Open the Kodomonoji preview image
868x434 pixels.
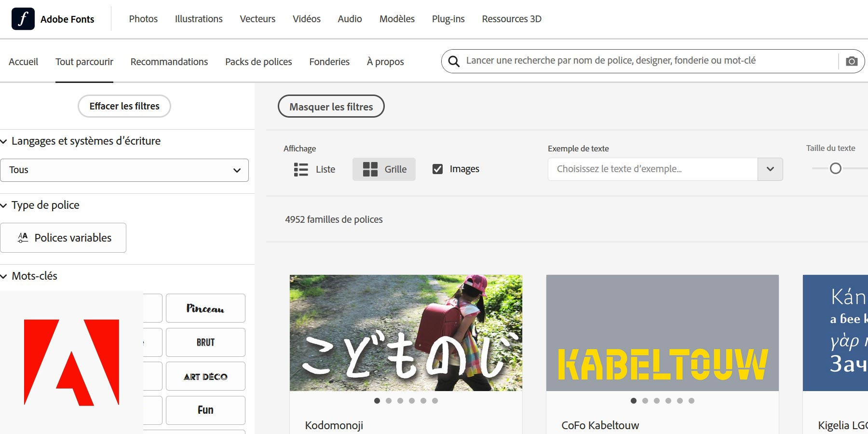pos(406,333)
